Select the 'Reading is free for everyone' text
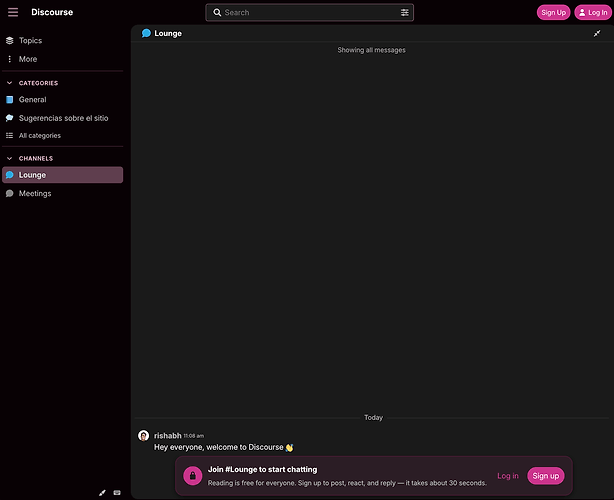 347,483
